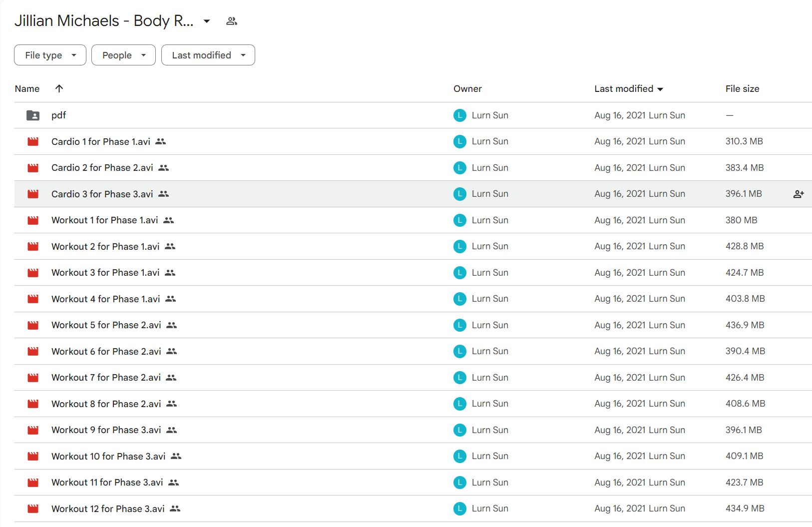Select file name Workout 6 for Phase 2.avi

coord(106,351)
